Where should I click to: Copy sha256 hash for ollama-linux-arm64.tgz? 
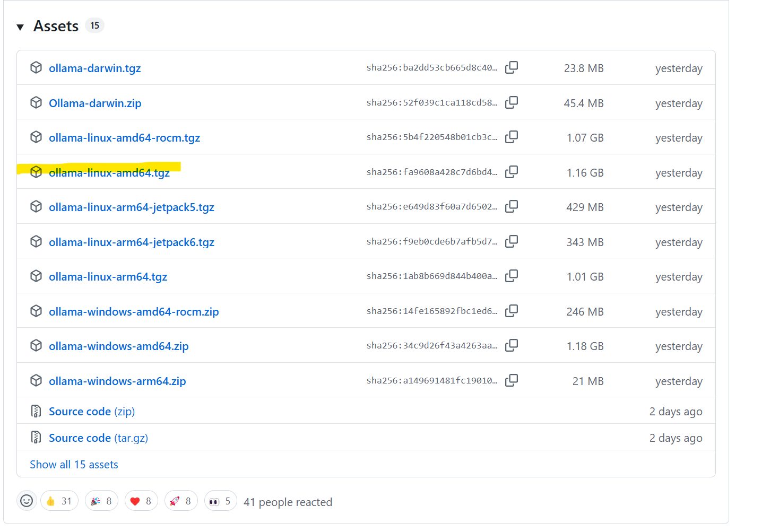[x=512, y=276]
